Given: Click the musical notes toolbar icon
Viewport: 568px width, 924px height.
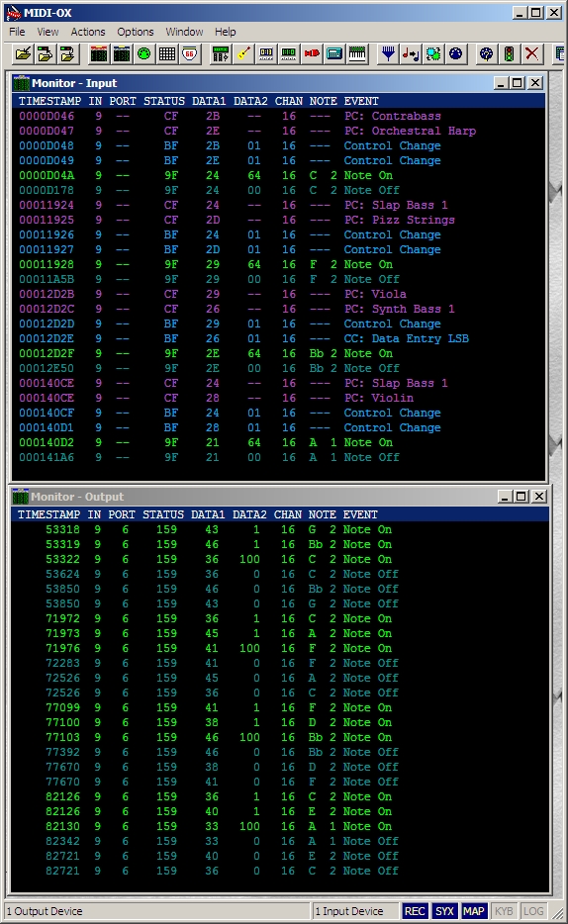Looking at the screenshot, I should tap(410, 54).
